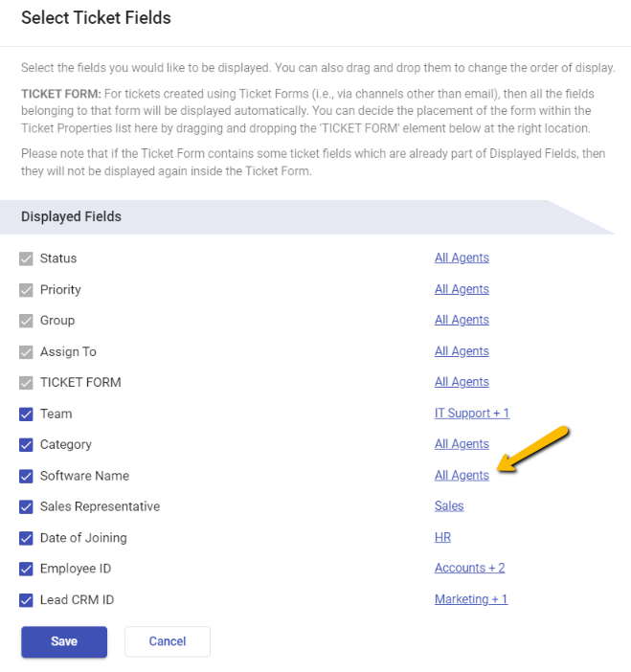Toggle the Lead CRM ID checkbox
Viewport: 631px width, 672px height.
tap(26, 600)
